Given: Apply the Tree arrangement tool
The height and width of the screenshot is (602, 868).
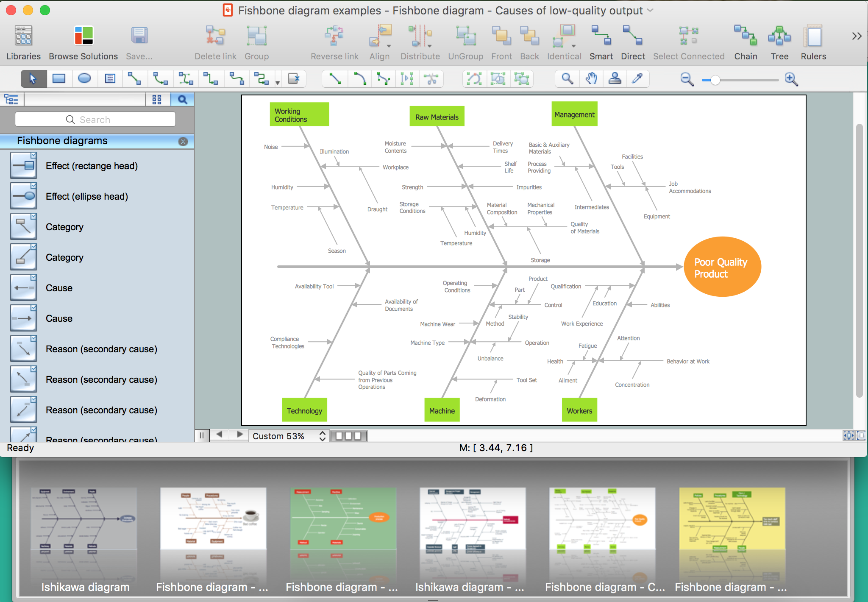Looking at the screenshot, I should coord(779,40).
